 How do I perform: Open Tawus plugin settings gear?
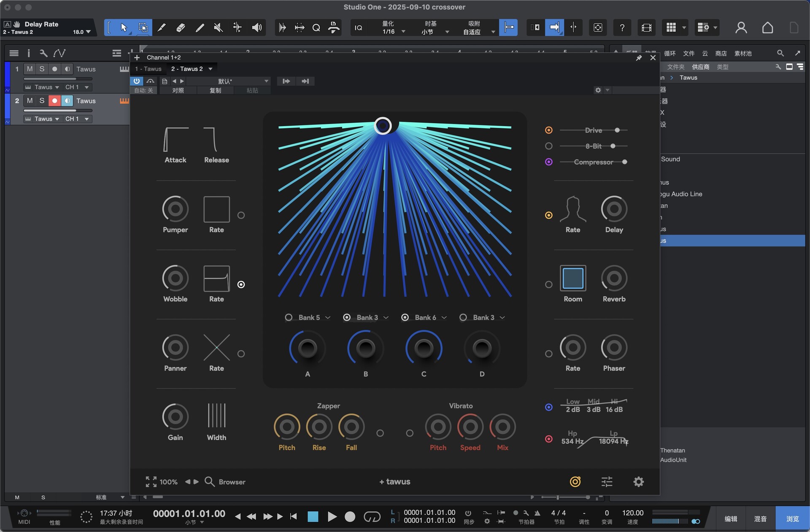(x=638, y=482)
